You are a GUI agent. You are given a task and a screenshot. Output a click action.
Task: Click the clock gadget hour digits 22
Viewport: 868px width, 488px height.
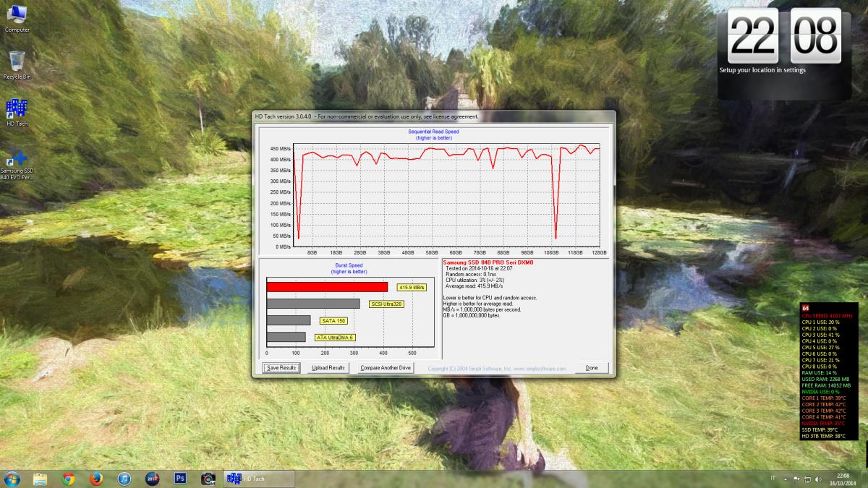752,35
